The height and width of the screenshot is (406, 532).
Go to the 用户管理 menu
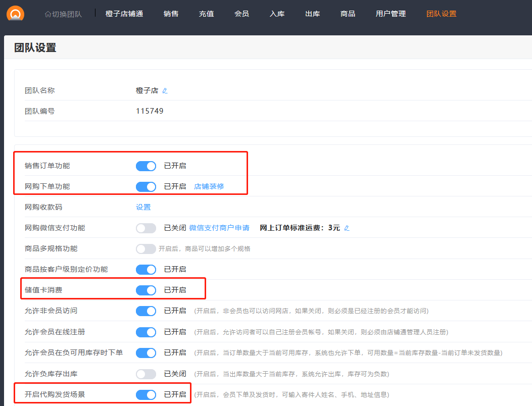pyautogui.click(x=391, y=14)
